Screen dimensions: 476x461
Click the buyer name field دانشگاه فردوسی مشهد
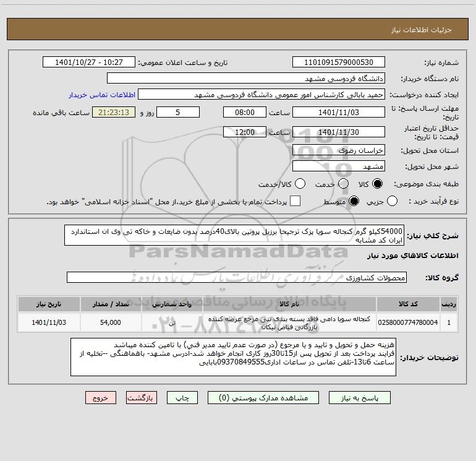pos(246,79)
